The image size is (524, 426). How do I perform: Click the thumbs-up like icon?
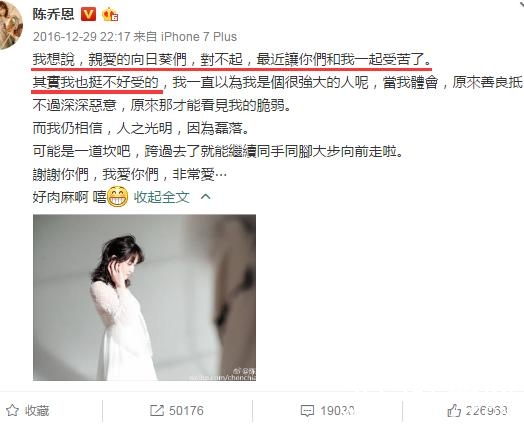click(x=454, y=410)
